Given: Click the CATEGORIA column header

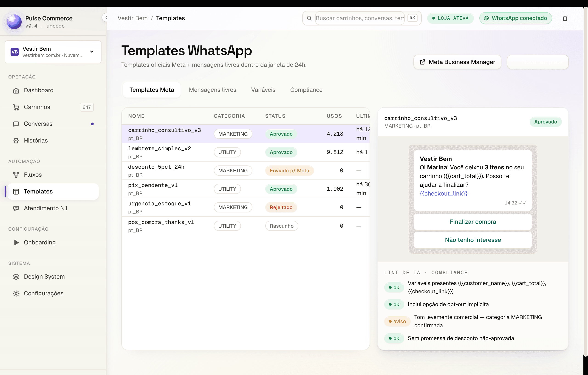Looking at the screenshot, I should pos(229,116).
